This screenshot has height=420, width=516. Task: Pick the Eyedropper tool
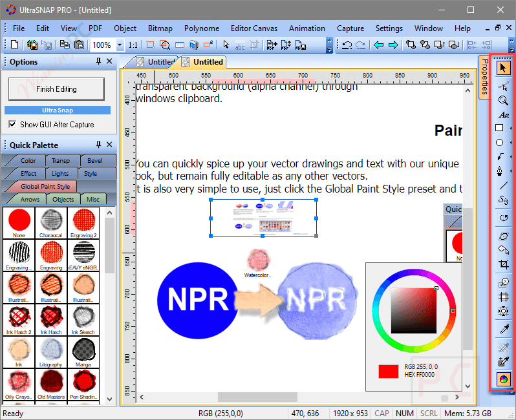click(504, 328)
